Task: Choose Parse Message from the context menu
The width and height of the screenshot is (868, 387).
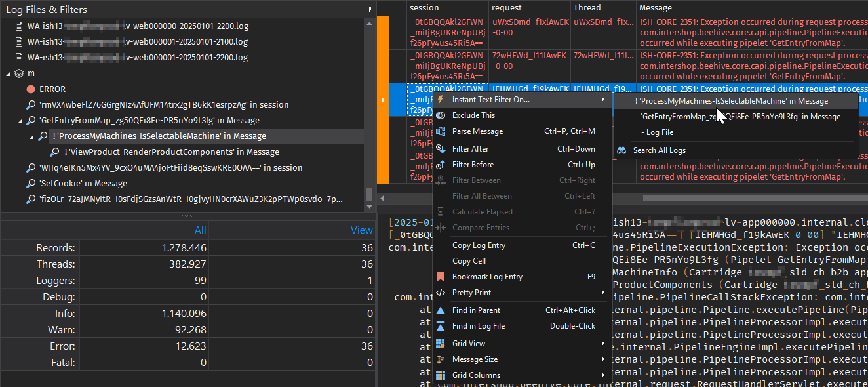Action: click(523, 131)
